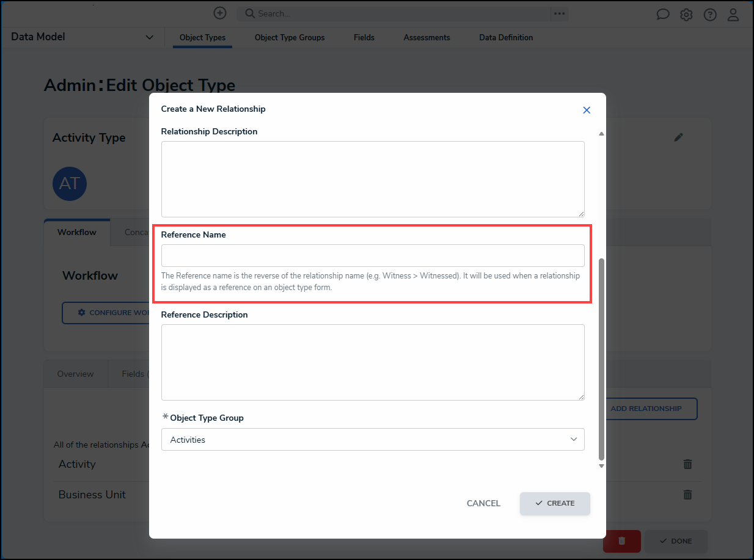The width and height of the screenshot is (754, 560).
Task: Open the help question mark icon
Action: 710,15
